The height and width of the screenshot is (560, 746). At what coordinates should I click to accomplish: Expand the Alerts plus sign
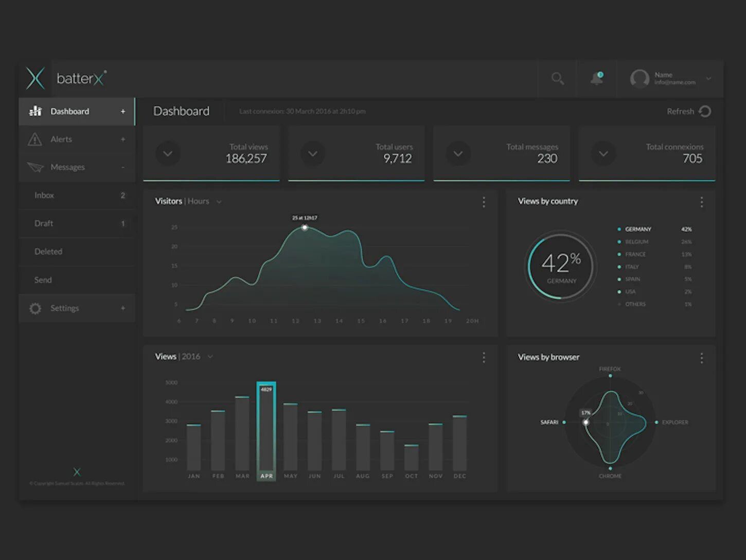(x=123, y=139)
